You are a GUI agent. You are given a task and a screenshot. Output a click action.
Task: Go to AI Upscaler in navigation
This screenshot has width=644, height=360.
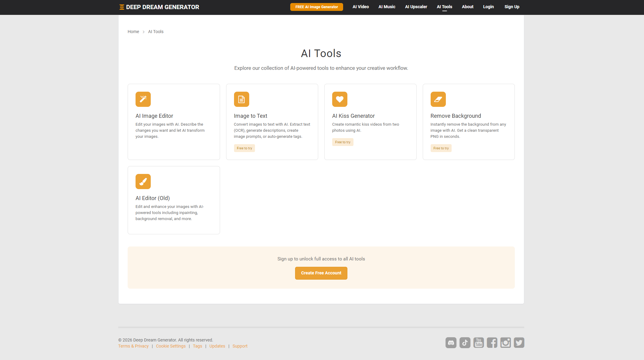pyautogui.click(x=416, y=7)
